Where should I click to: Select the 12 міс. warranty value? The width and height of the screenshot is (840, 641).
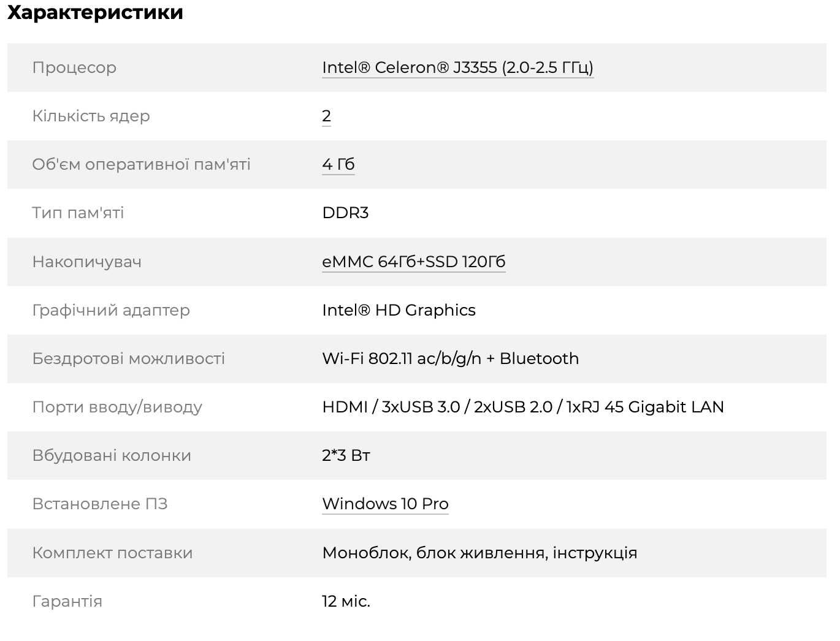(x=346, y=601)
